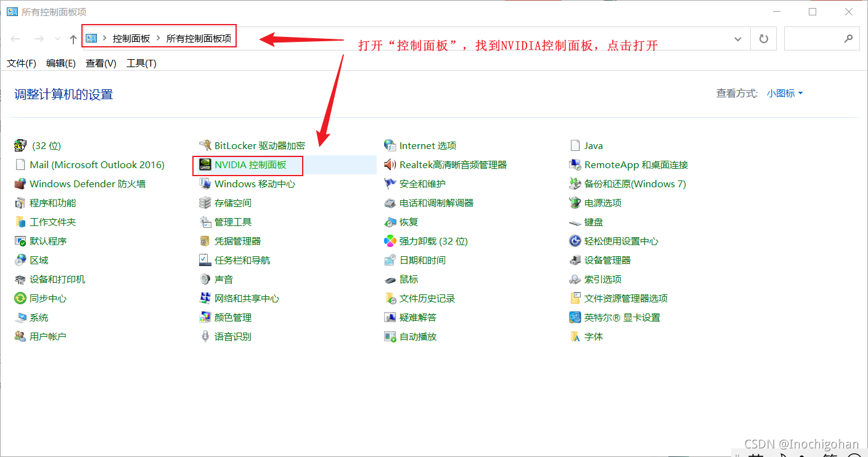
Task: Open the 文件资源管理器选项 link
Action: coord(626,299)
